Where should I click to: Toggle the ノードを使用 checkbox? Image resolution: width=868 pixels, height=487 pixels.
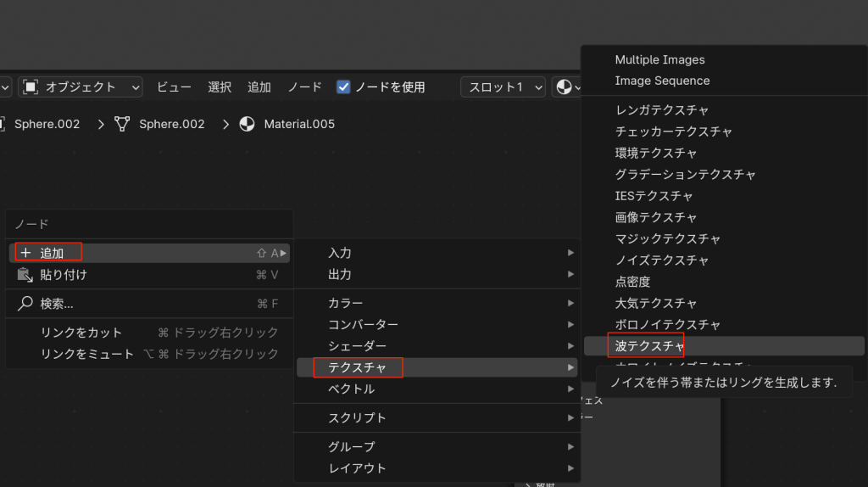343,87
